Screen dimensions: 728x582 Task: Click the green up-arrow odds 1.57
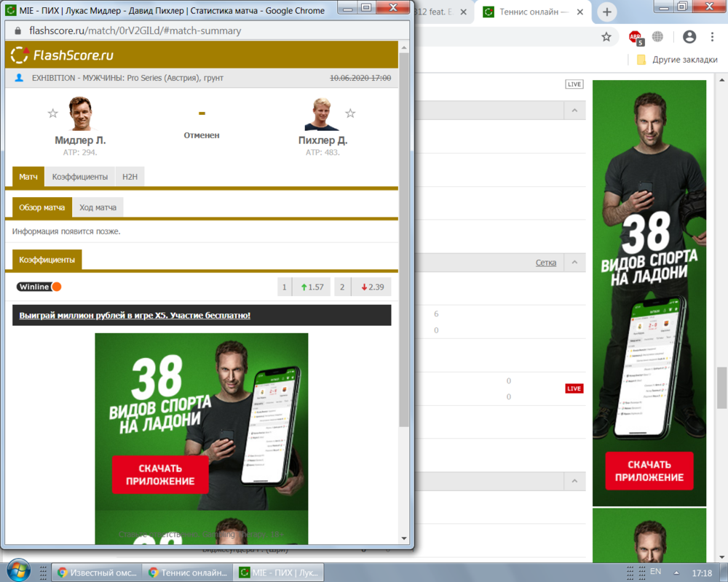(312, 287)
